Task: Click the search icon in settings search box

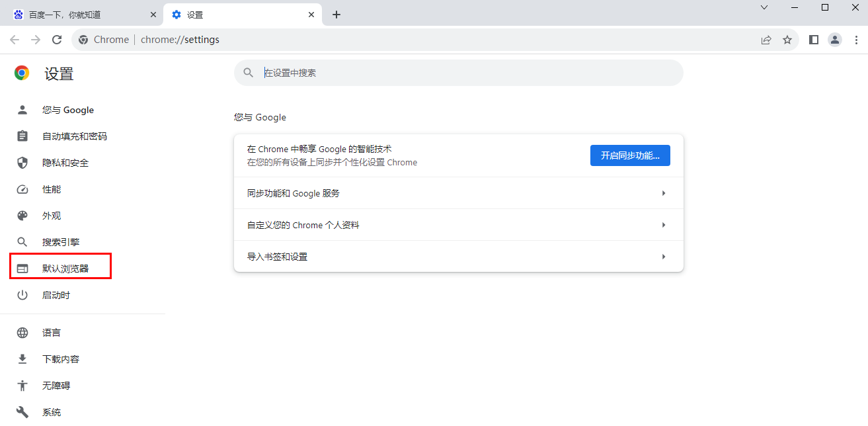Action: coord(249,73)
